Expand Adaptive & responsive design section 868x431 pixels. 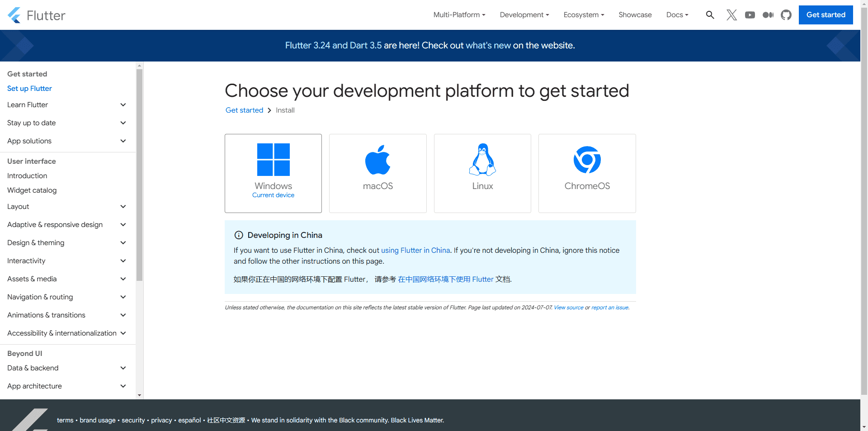pos(67,225)
